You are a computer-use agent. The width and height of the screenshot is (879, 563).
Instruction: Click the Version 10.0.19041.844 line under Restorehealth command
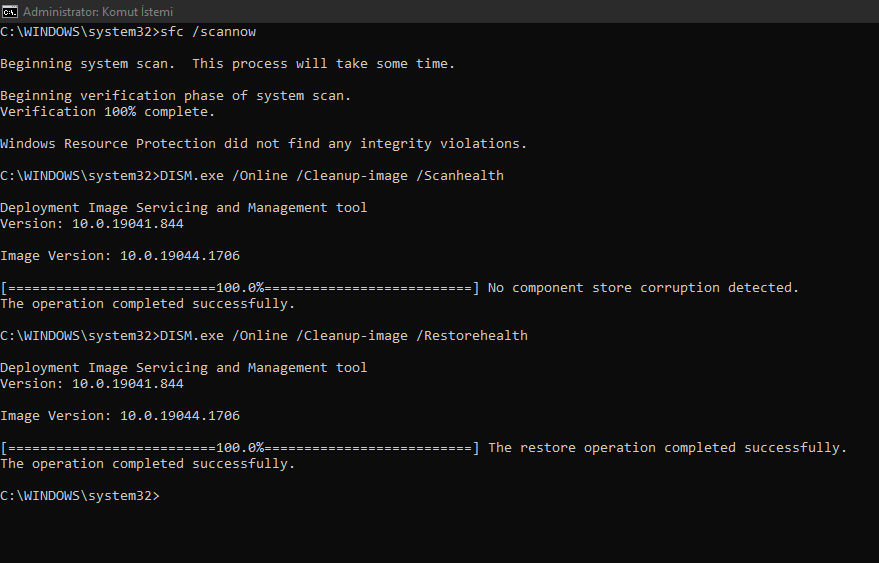[92, 384]
